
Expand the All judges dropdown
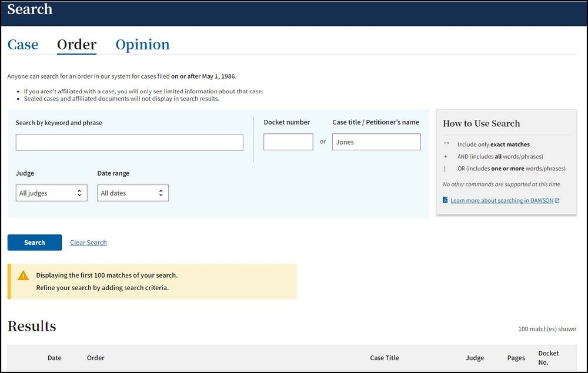click(x=52, y=193)
